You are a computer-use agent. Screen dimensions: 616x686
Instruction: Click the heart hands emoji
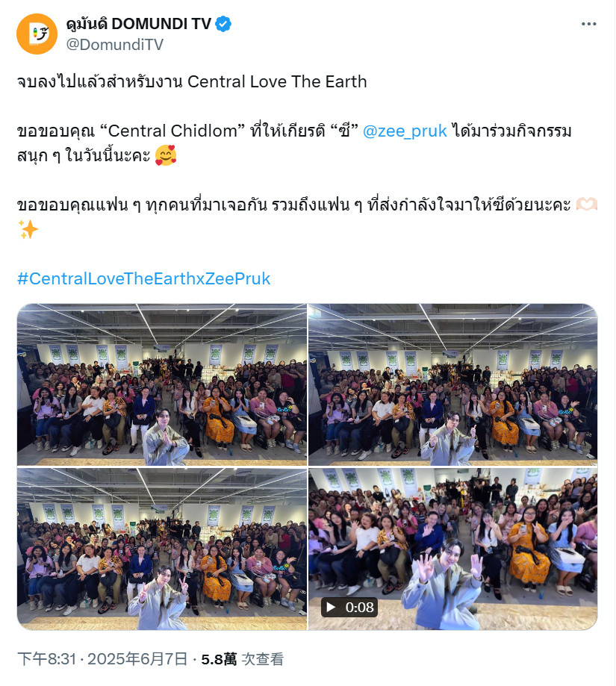(587, 205)
